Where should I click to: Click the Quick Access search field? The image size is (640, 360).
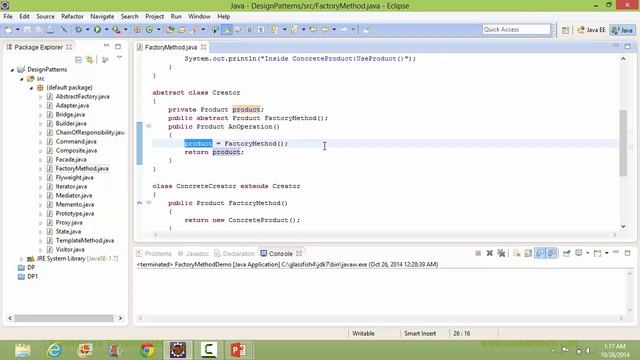[x=516, y=29]
